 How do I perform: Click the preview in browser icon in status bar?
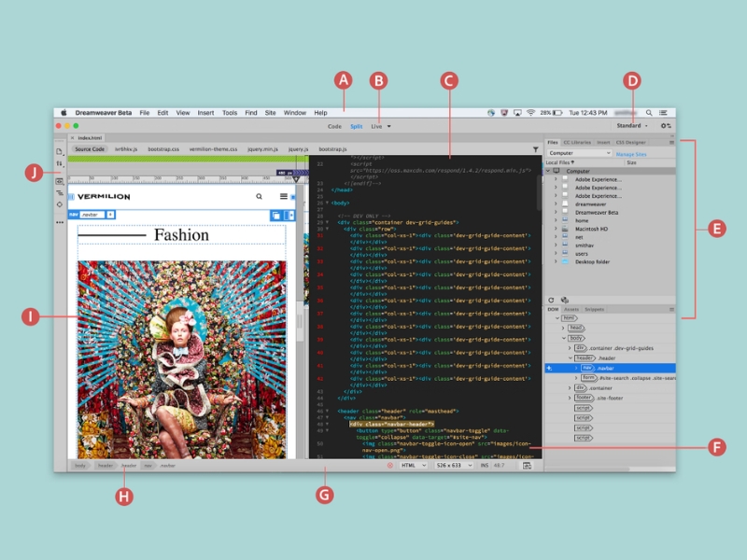point(527,465)
